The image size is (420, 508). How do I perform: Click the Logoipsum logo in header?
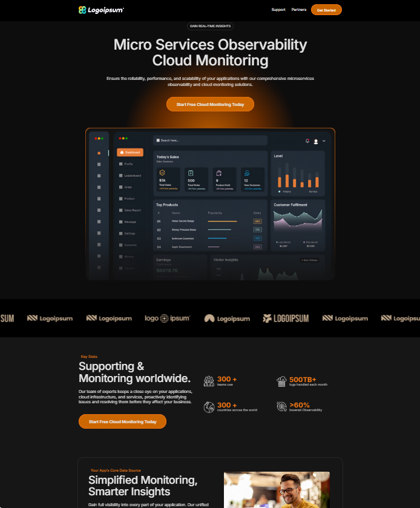pos(101,10)
